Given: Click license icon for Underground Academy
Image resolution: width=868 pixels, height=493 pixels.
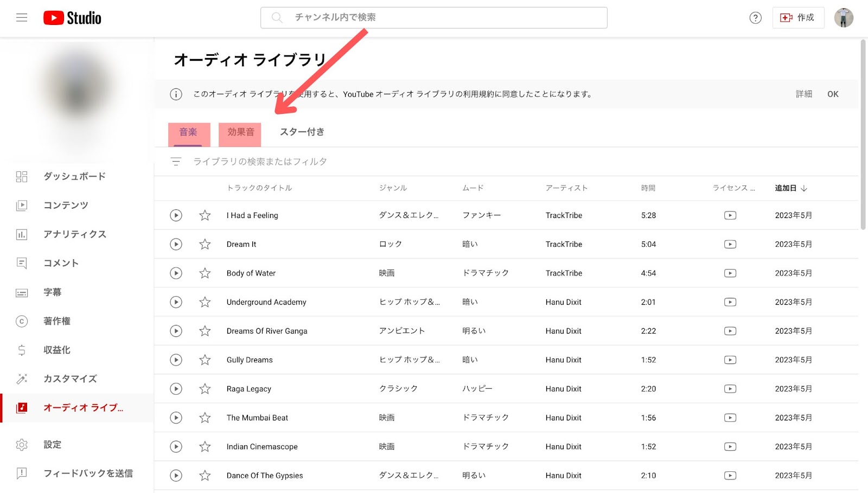Looking at the screenshot, I should tap(730, 302).
